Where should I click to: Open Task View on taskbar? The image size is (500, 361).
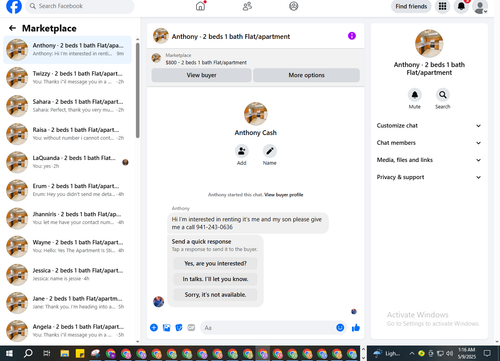click(x=47, y=353)
